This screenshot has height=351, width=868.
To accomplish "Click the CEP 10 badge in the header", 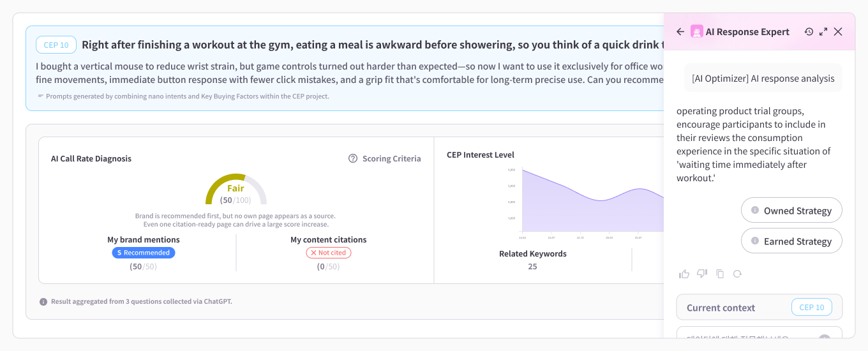I will pyautogui.click(x=56, y=45).
